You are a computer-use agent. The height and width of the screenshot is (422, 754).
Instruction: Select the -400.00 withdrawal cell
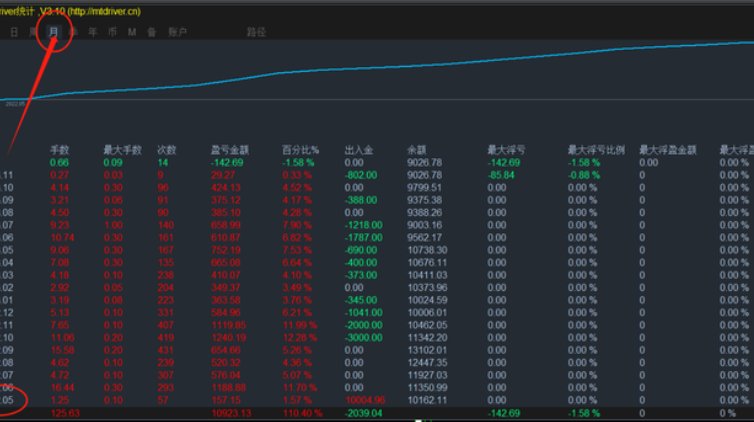coord(361,262)
